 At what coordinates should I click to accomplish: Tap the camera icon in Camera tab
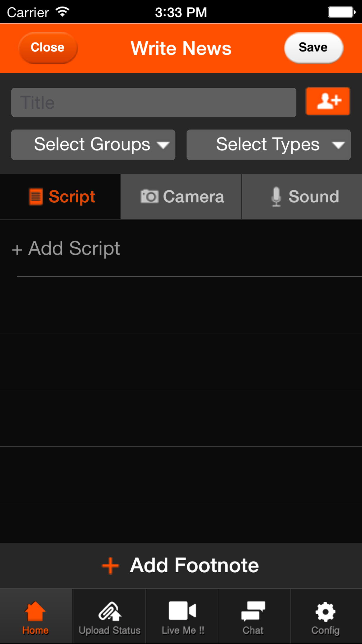pos(150,196)
